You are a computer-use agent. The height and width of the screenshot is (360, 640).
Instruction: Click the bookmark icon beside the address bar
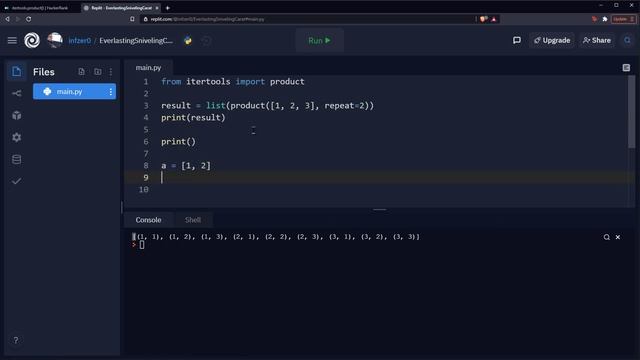[132, 19]
